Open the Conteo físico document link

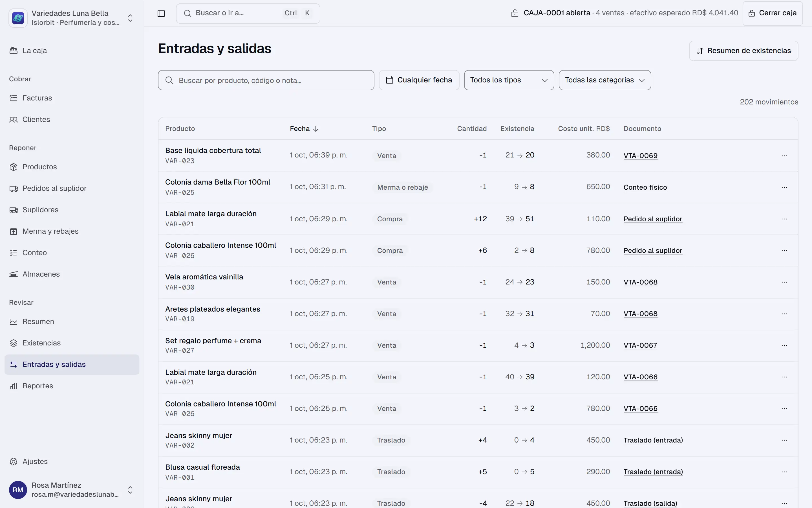pyautogui.click(x=645, y=187)
